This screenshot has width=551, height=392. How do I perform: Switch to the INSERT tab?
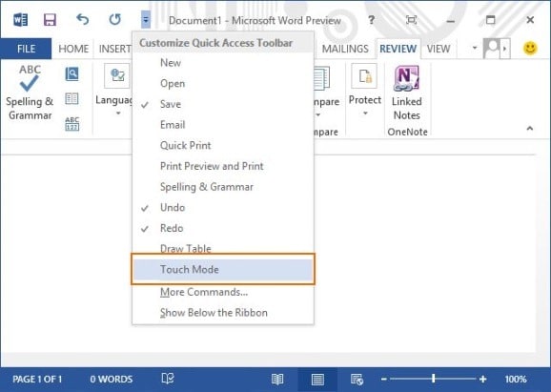click(114, 49)
